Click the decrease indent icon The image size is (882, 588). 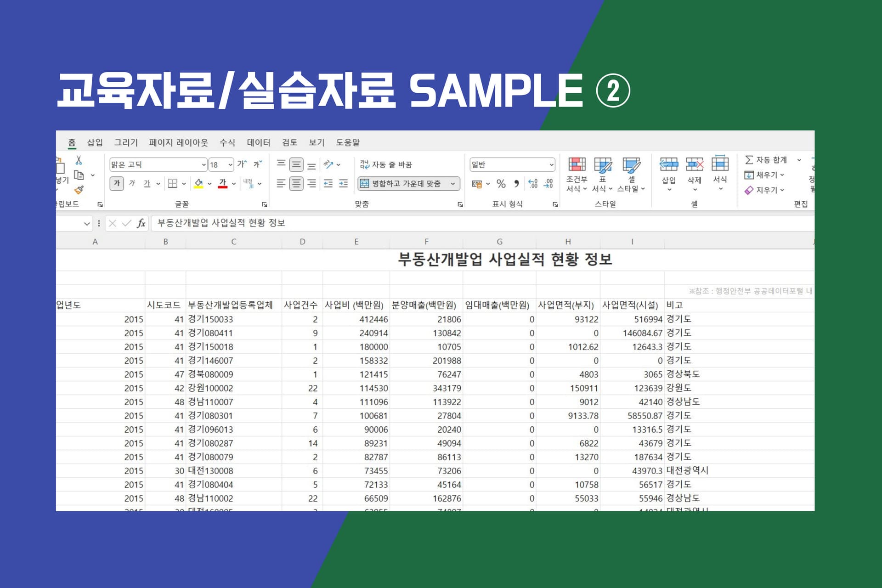click(x=328, y=184)
